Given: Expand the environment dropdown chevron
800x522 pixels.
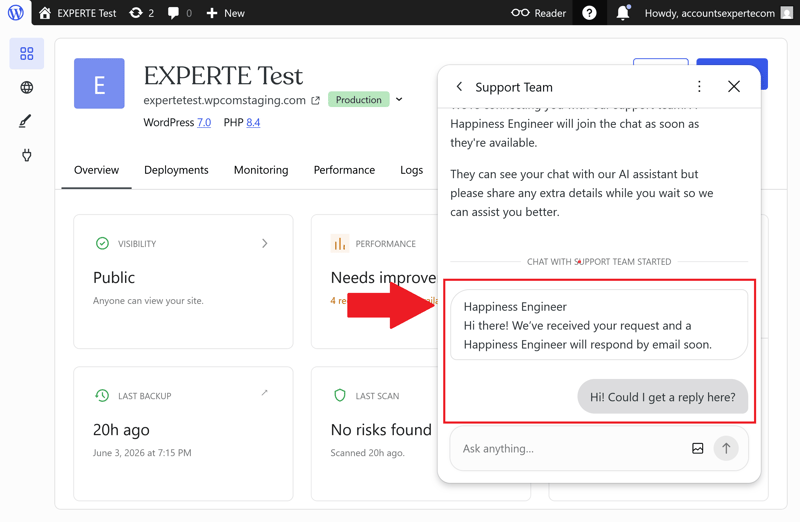Looking at the screenshot, I should point(399,100).
